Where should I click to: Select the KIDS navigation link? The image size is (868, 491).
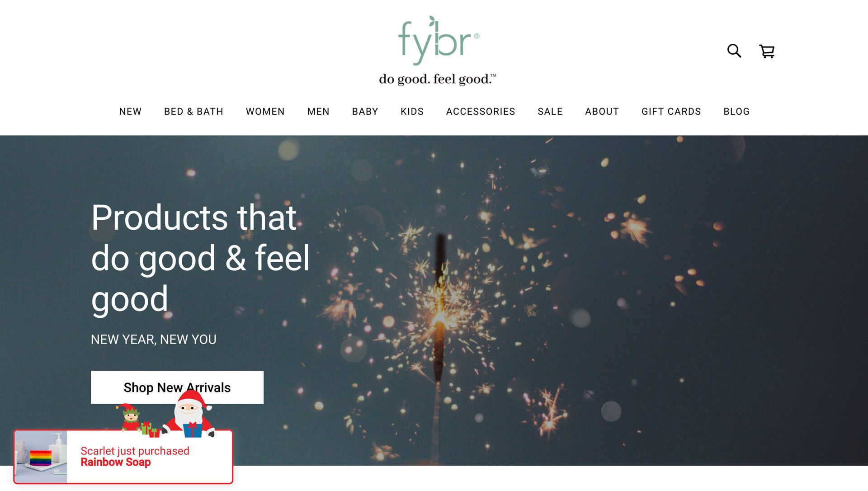coord(412,112)
